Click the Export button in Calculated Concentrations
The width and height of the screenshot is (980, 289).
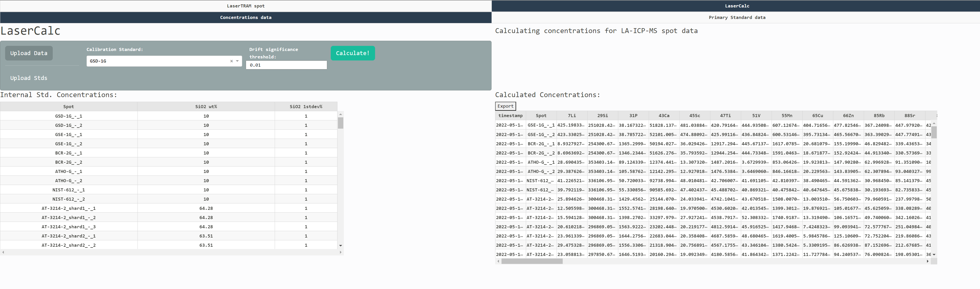(505, 106)
